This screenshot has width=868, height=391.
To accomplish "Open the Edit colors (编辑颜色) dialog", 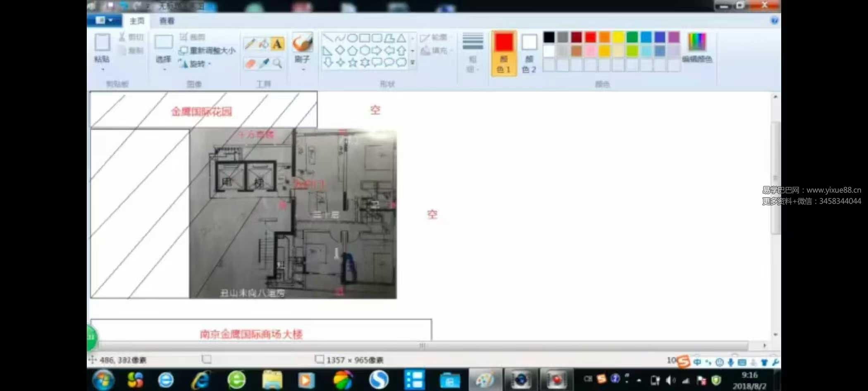I will 697,48.
